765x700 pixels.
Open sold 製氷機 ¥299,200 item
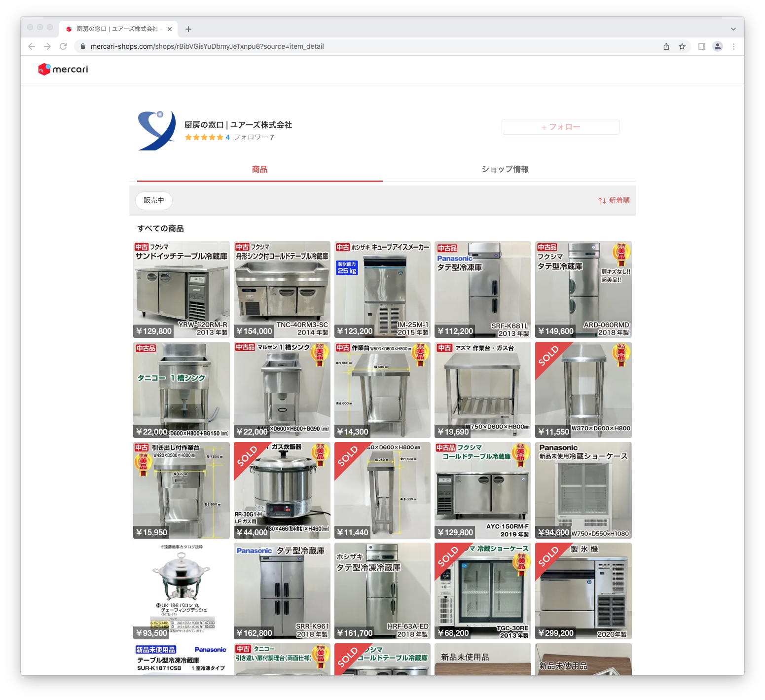point(583,591)
